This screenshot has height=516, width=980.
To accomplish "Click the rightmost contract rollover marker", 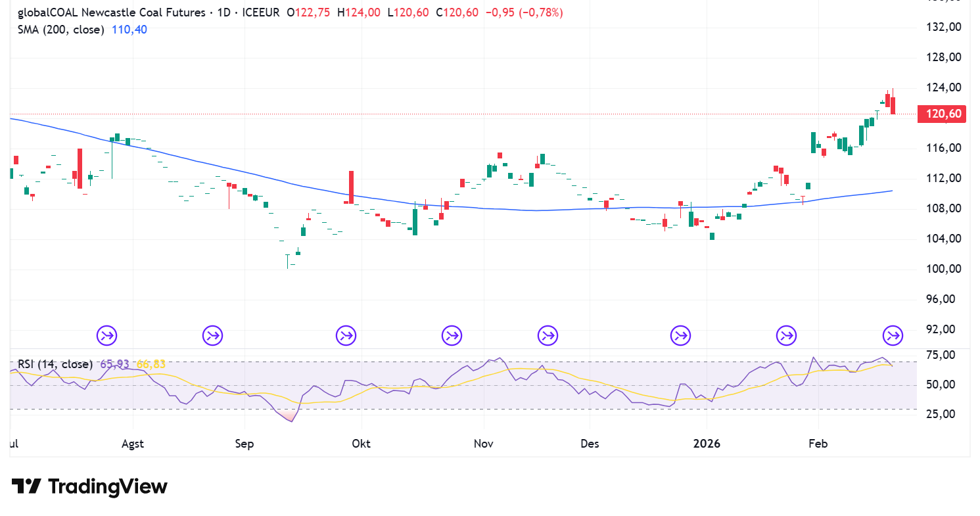I will click(x=893, y=336).
